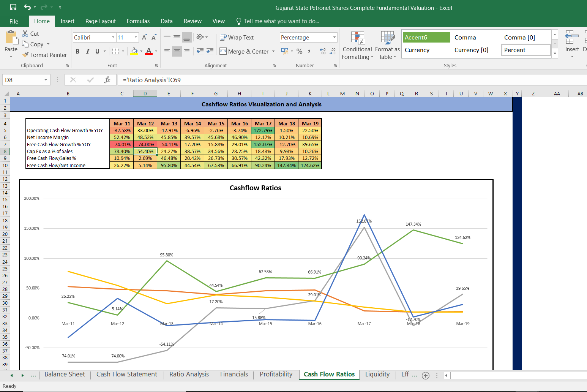The width and height of the screenshot is (587, 392).
Task: Open Font settings dialog launcher
Action: [156, 66]
